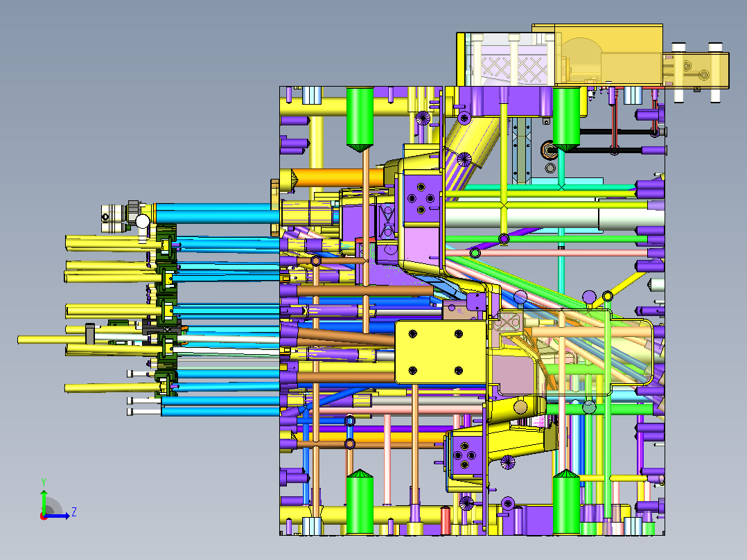Click the green Y axis of the triad
Viewport: 747px width, 560px height.
[x=44, y=500]
